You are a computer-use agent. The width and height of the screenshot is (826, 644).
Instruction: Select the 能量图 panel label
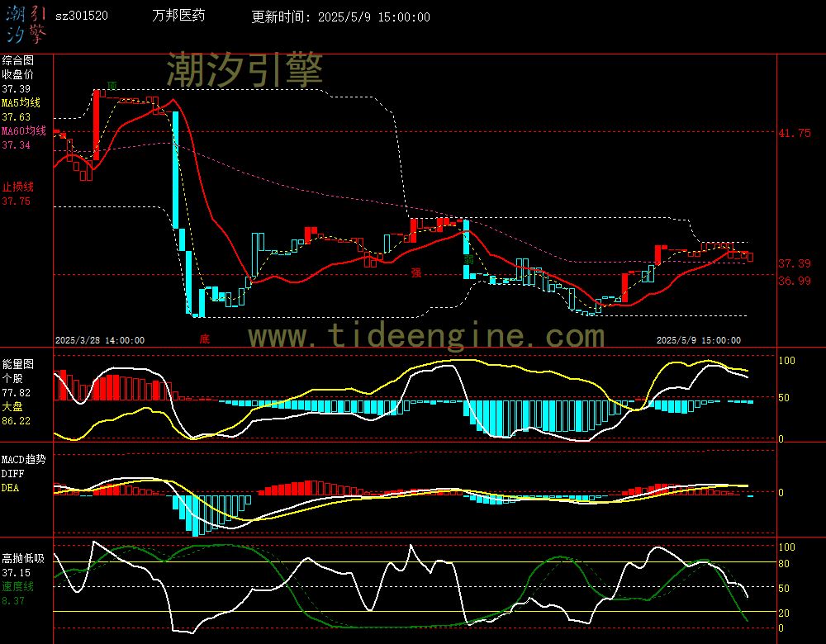point(18,364)
